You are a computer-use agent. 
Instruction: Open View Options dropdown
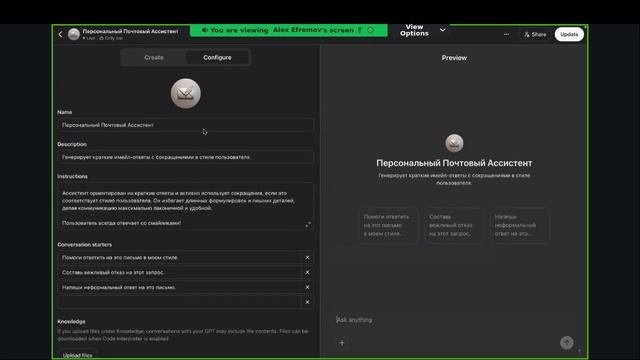(422, 30)
